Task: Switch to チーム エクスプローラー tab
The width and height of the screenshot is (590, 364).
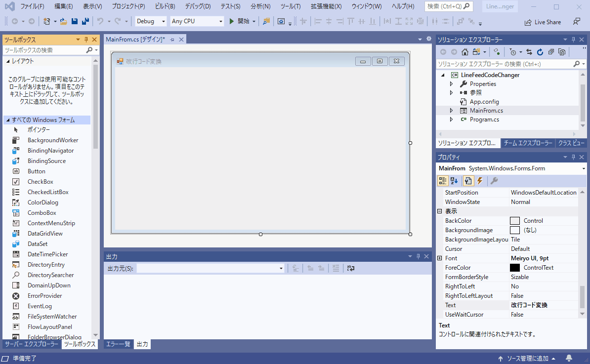Action: click(x=528, y=143)
